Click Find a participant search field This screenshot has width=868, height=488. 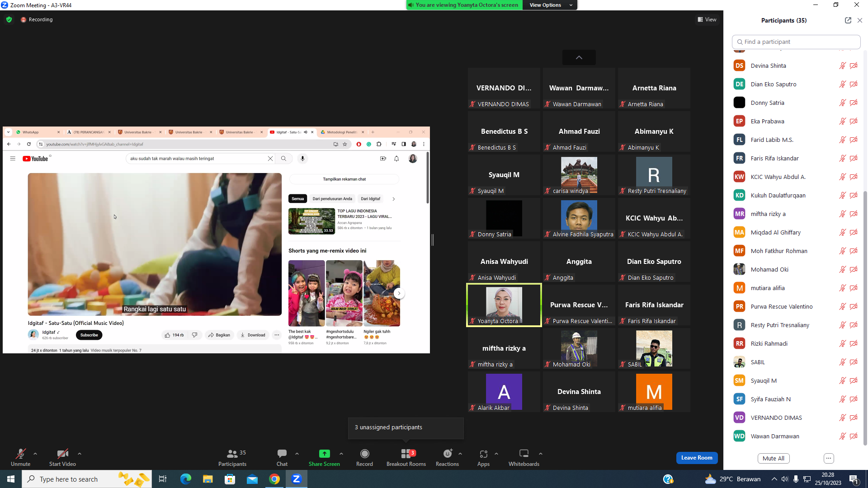796,42
